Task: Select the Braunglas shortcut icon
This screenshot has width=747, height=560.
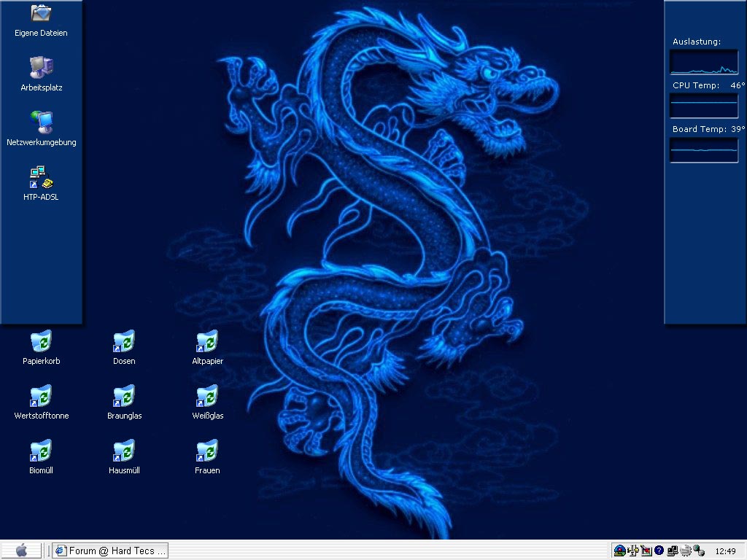Action: (124, 396)
